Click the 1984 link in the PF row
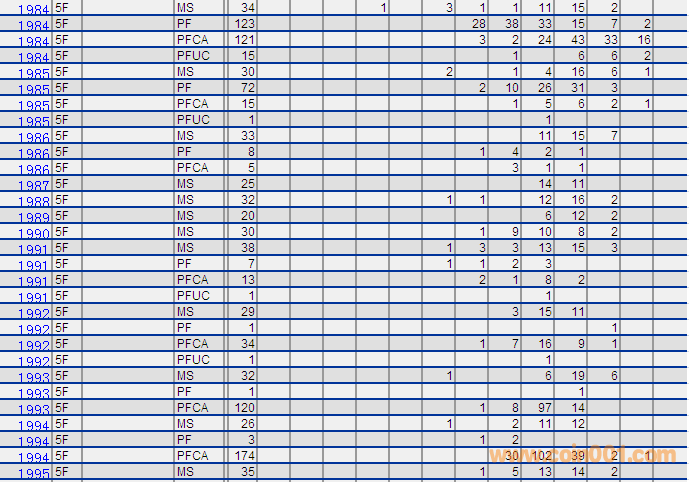689x482 pixels. click(x=36, y=26)
